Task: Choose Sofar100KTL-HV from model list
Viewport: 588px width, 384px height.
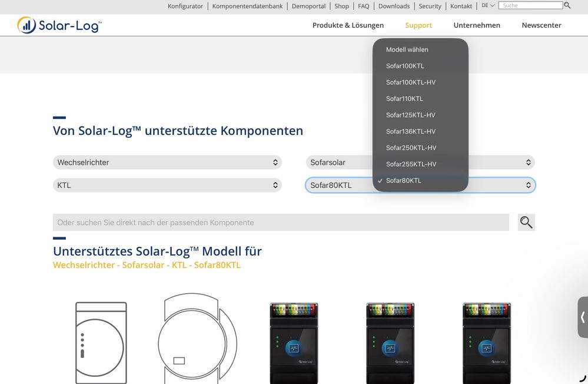Action: click(x=410, y=82)
